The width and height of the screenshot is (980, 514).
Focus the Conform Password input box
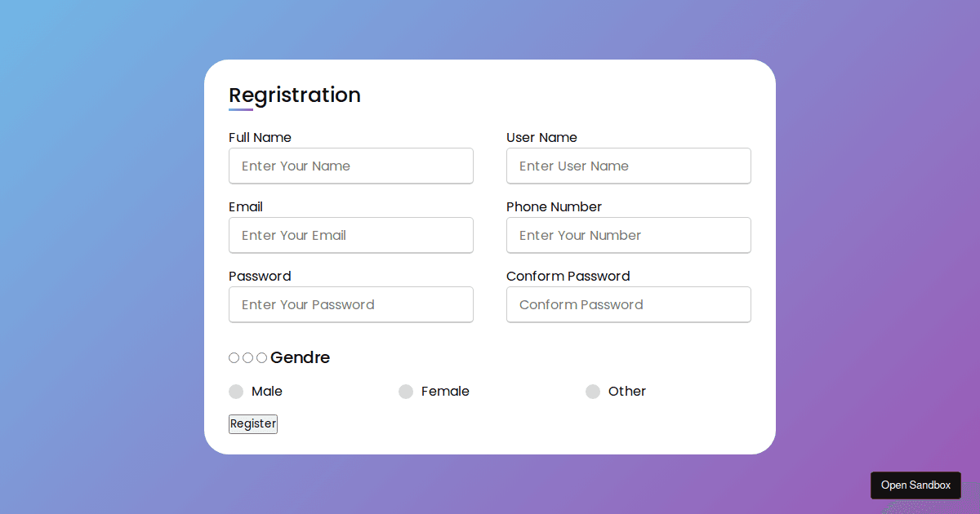pyautogui.click(x=629, y=304)
